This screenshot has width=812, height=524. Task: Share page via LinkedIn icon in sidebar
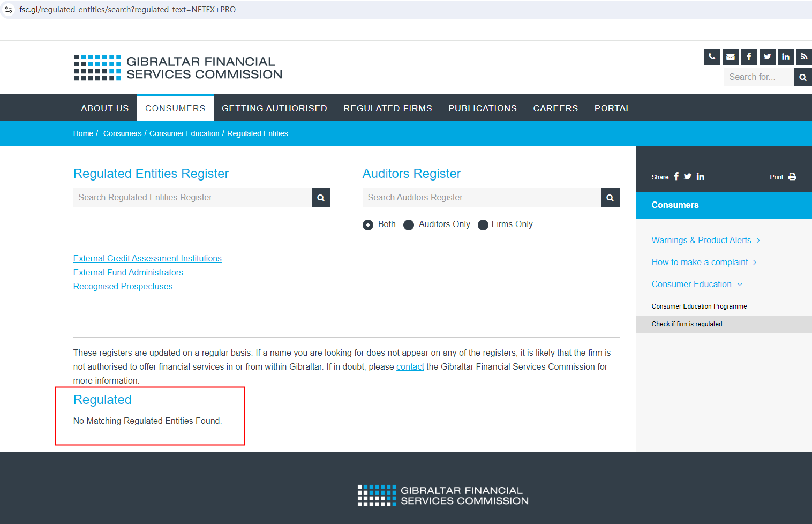pyautogui.click(x=701, y=176)
